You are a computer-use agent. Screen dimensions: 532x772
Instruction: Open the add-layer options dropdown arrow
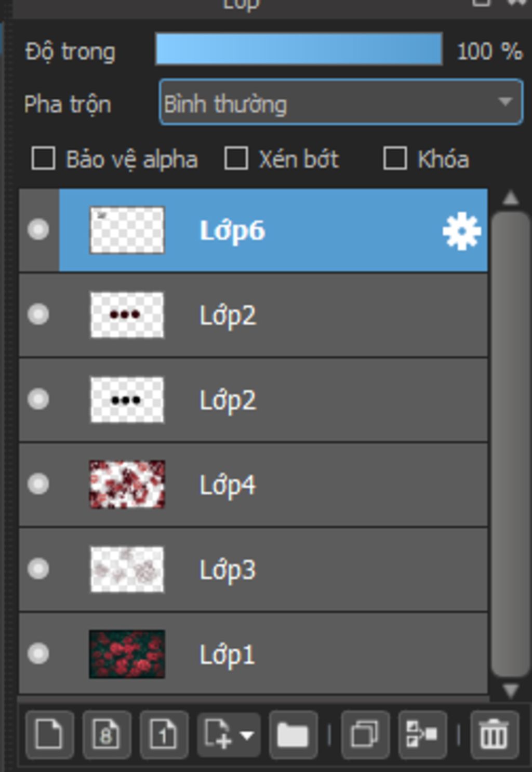tap(247, 735)
